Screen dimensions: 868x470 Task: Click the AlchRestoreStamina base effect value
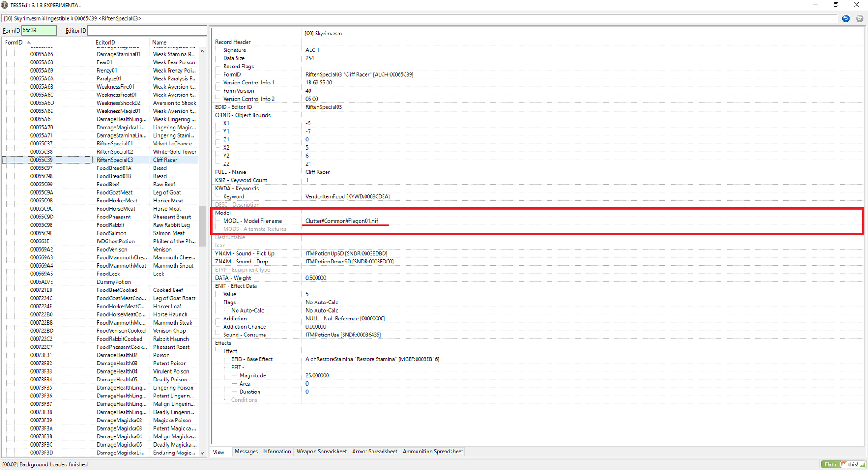(x=372, y=359)
